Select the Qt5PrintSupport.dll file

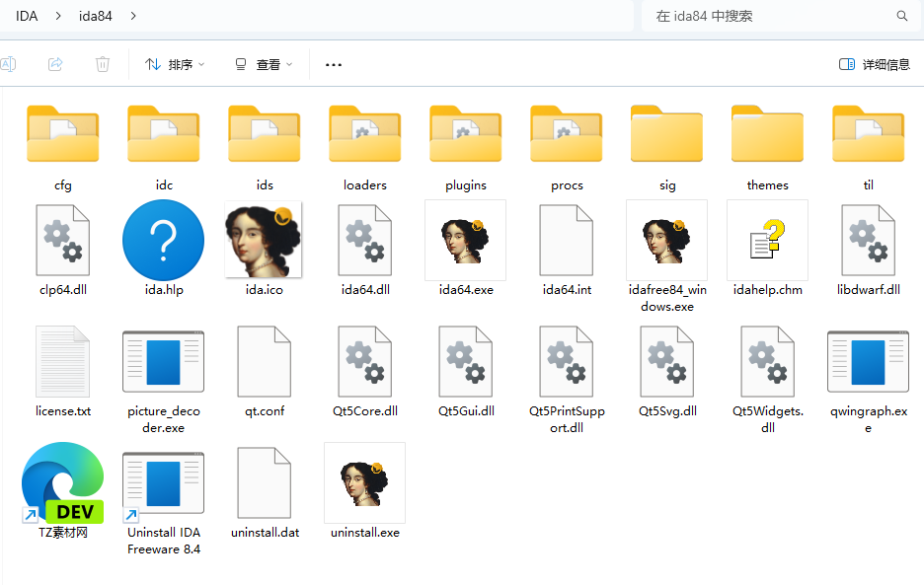pos(567,361)
